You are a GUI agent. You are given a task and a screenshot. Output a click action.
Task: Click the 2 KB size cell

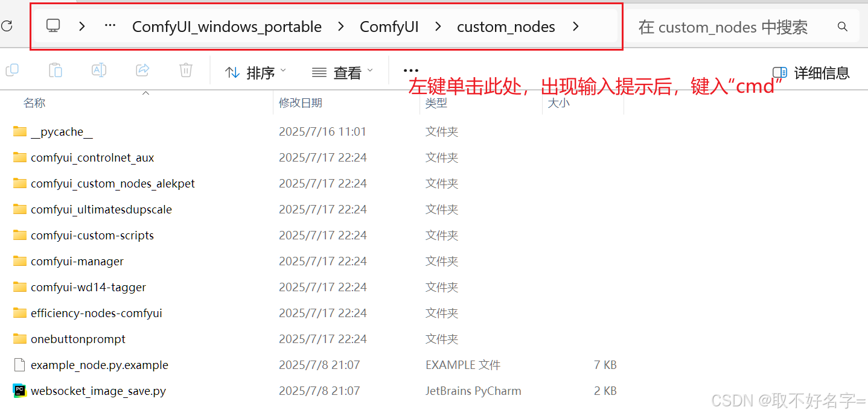coord(605,391)
